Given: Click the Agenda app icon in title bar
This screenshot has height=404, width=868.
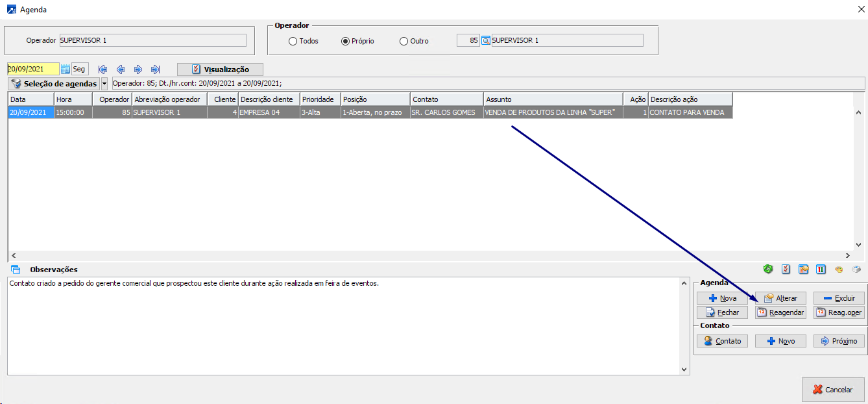Looking at the screenshot, I should [x=11, y=10].
